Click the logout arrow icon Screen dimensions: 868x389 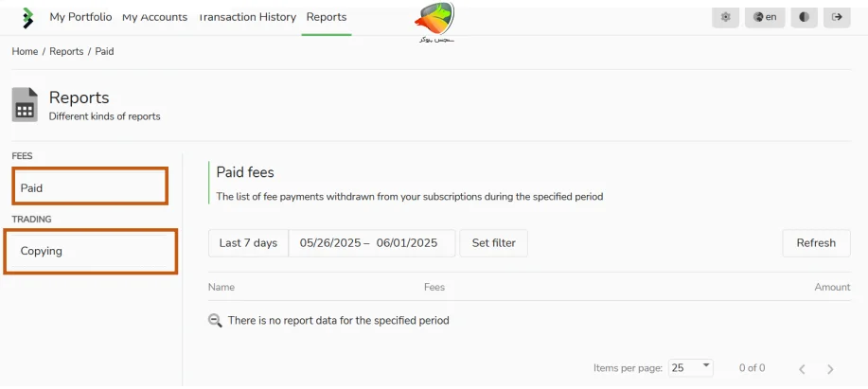click(837, 17)
